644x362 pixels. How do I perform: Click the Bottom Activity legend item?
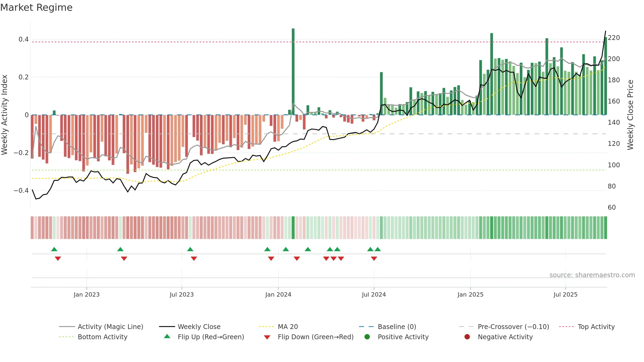coord(93,337)
